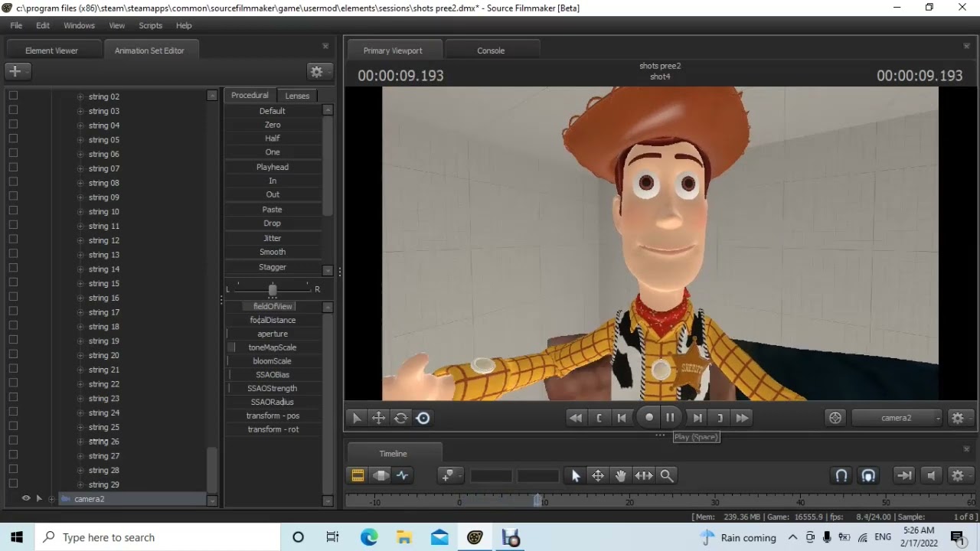Image resolution: width=980 pixels, height=551 pixels.
Task: Click the aperture control slider
Action: coord(273,334)
